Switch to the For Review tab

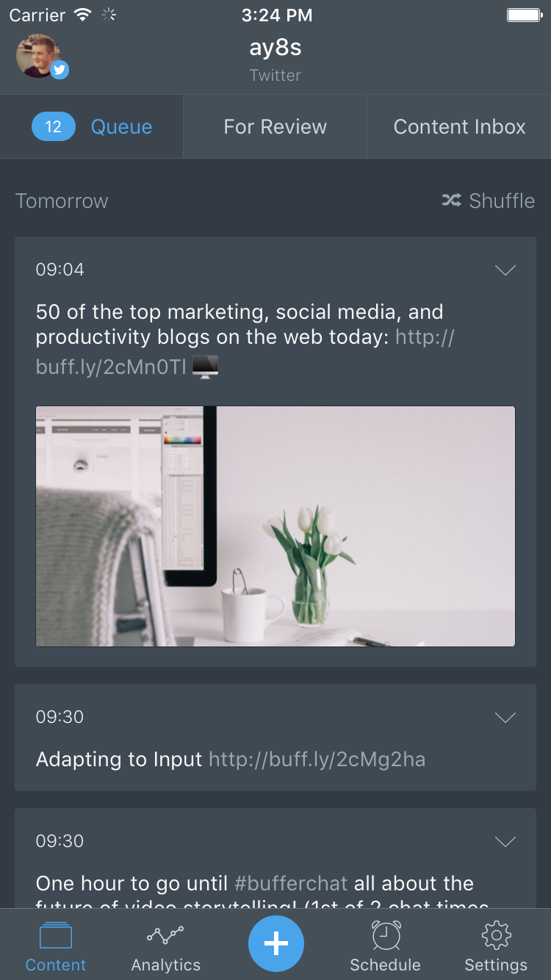click(x=274, y=126)
